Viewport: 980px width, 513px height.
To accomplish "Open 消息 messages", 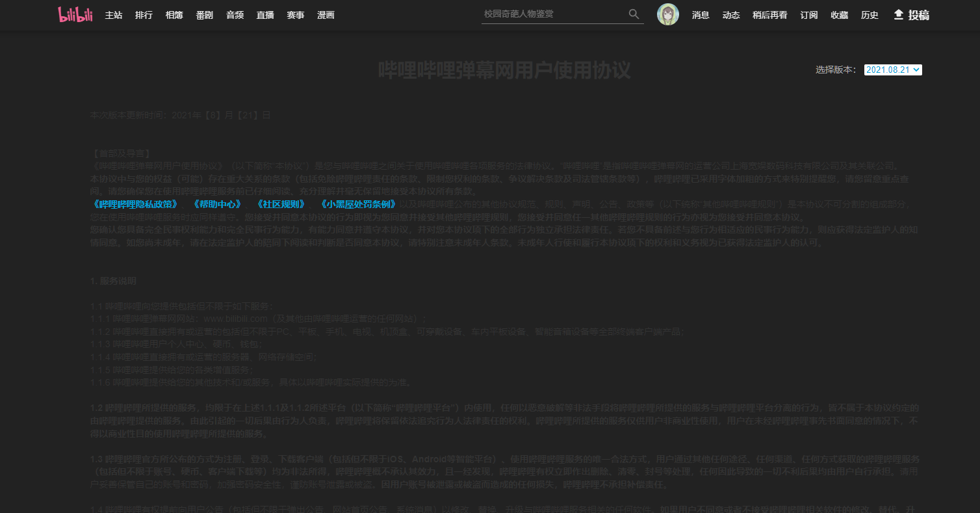I will [701, 15].
